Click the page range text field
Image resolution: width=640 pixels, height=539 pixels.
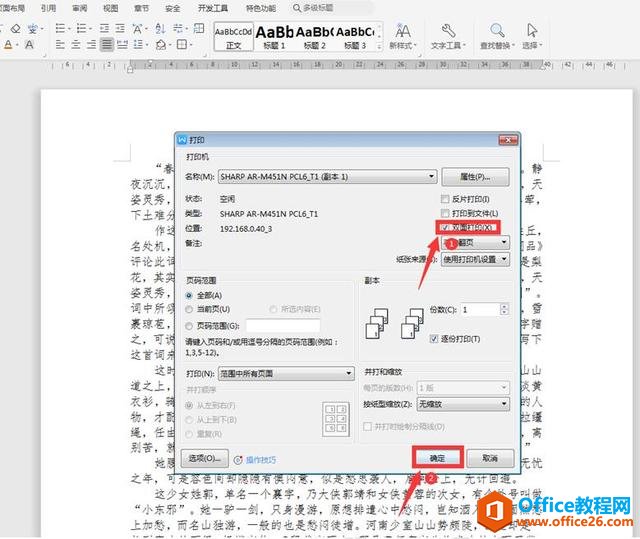[x=283, y=326]
